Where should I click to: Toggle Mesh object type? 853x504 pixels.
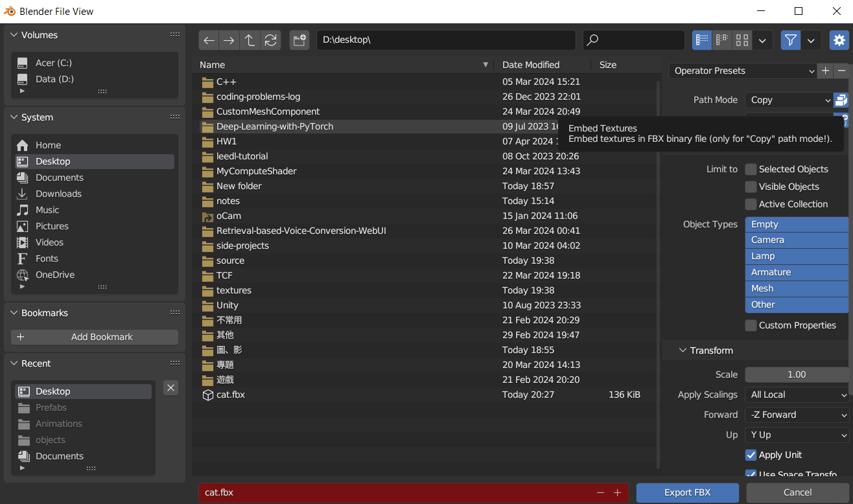pyautogui.click(x=797, y=288)
